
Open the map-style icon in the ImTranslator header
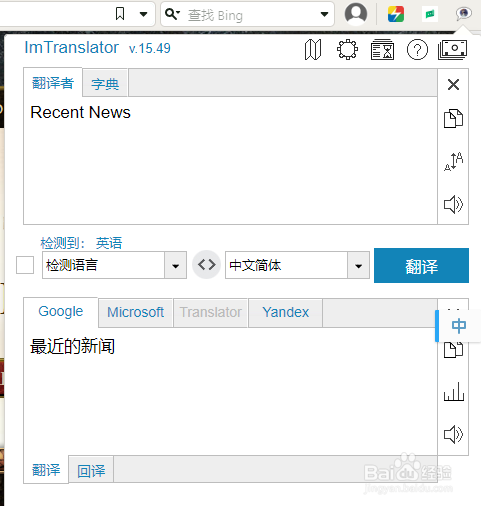click(x=313, y=50)
